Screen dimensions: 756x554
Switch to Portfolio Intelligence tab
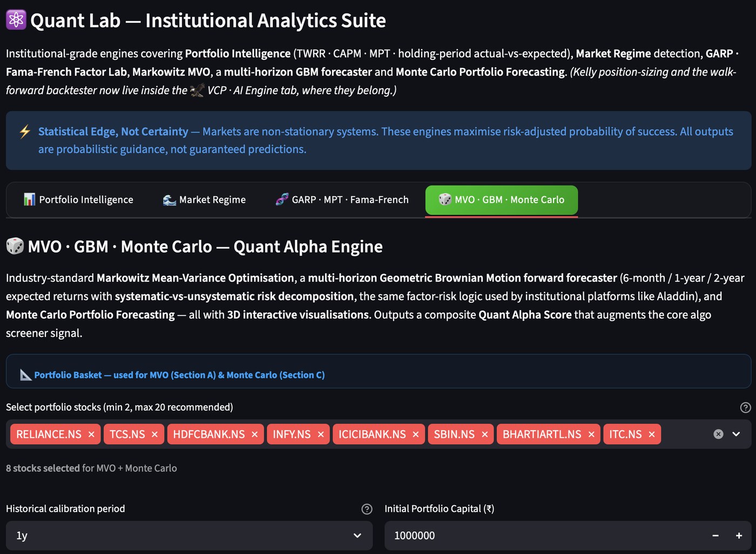pyautogui.click(x=78, y=200)
